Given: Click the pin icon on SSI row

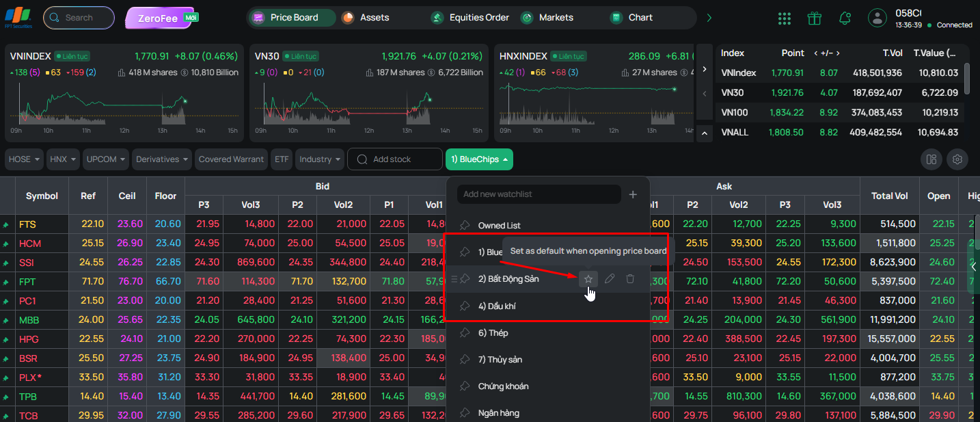Looking at the screenshot, I should [6, 263].
